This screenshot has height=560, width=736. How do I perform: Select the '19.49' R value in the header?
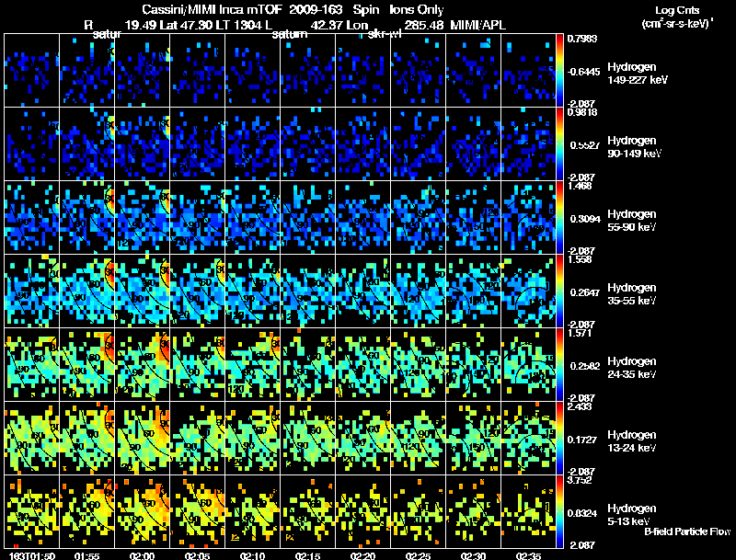click(x=141, y=26)
